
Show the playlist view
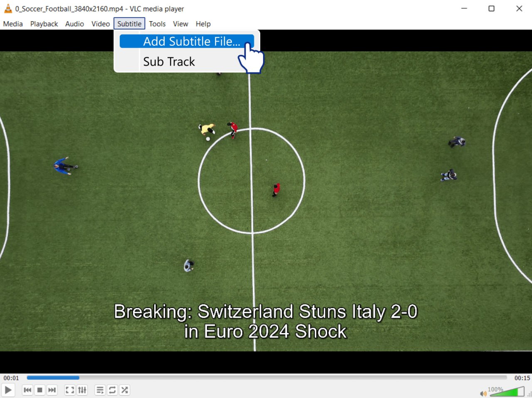tap(100, 390)
